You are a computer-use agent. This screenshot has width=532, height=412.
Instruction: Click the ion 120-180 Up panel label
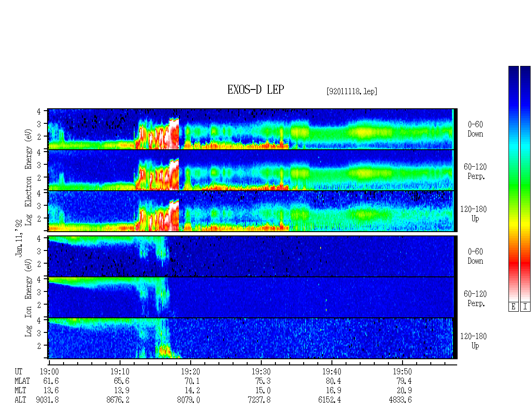(473, 341)
